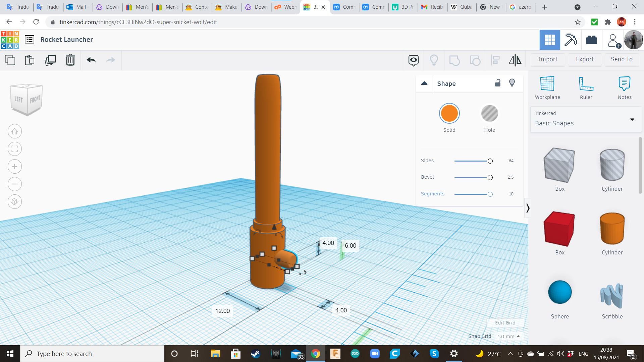Open the Notes tool
This screenshot has height=362, width=644.
click(x=624, y=87)
